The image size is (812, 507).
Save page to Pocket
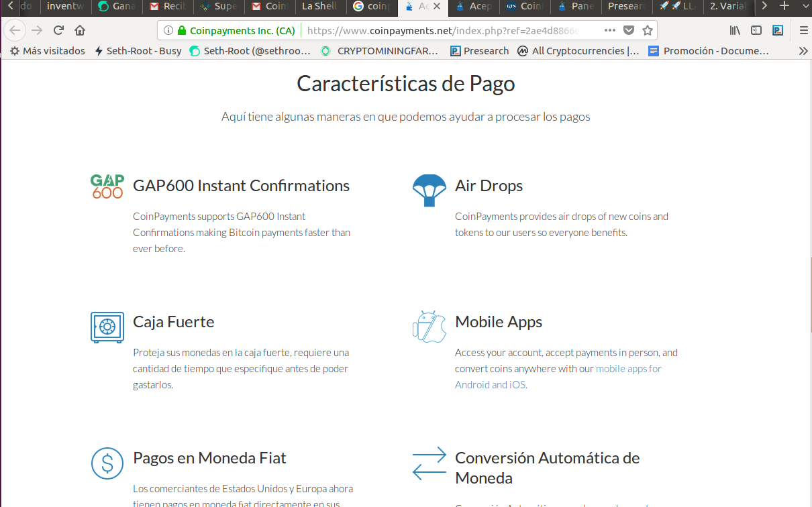click(629, 30)
